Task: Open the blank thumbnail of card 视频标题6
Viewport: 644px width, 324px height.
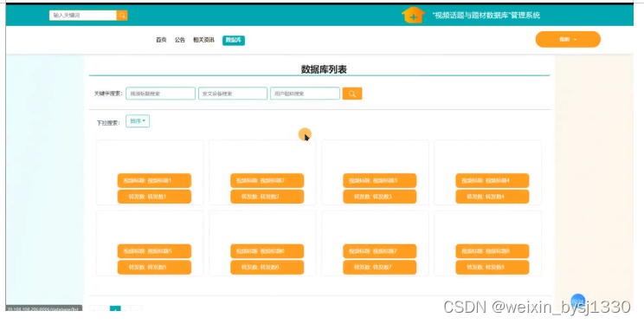Action: click(x=262, y=227)
